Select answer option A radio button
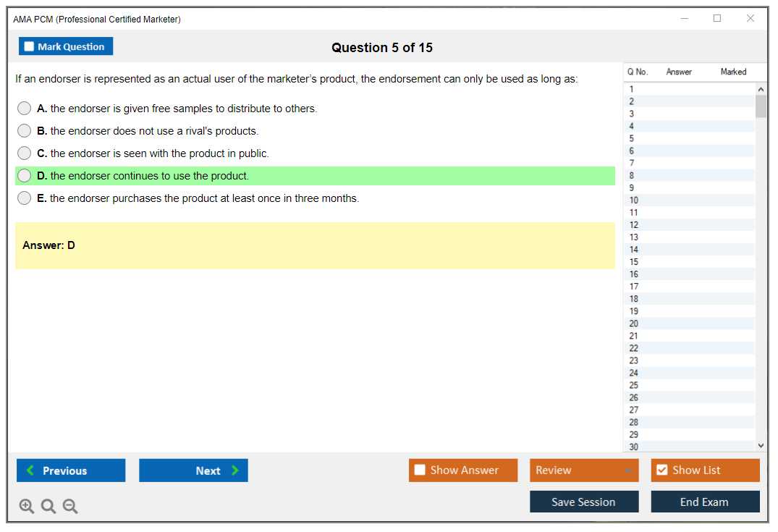Viewport: 778px width, 532px height. [25, 109]
